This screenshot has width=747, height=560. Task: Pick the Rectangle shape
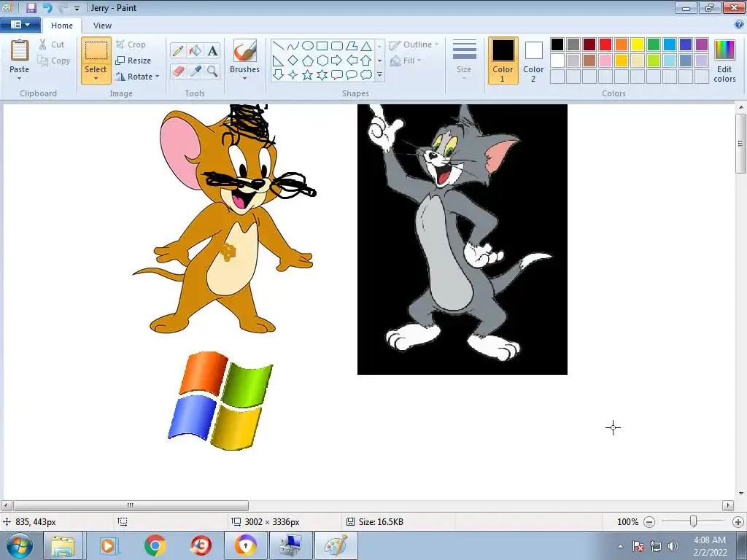pos(322,46)
